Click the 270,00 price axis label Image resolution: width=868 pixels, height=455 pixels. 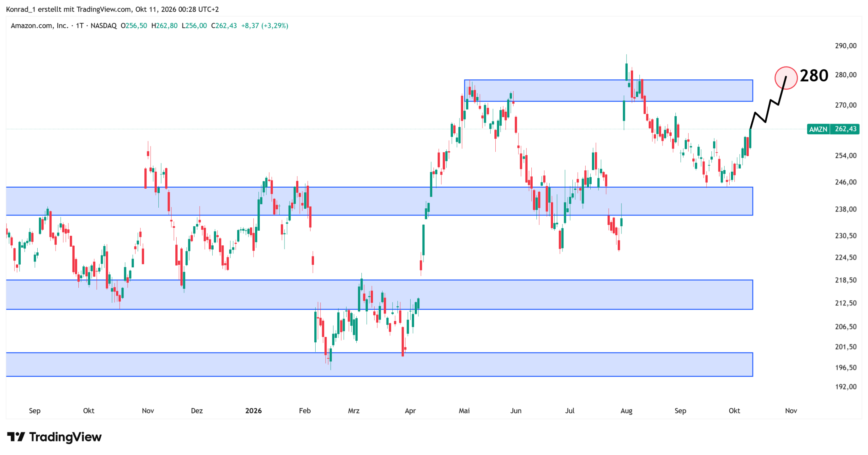pos(846,106)
